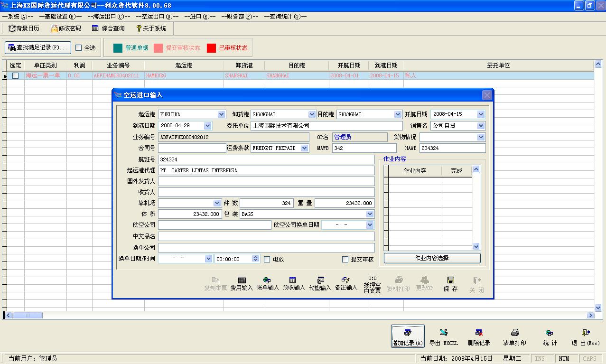
Task: Click 更改OP change operator icon
Action: tap(424, 284)
